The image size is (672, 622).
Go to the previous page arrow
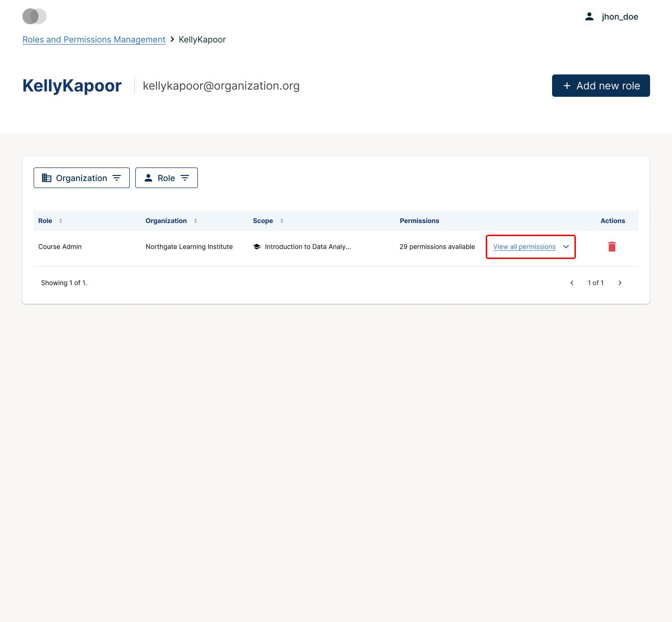(x=572, y=283)
